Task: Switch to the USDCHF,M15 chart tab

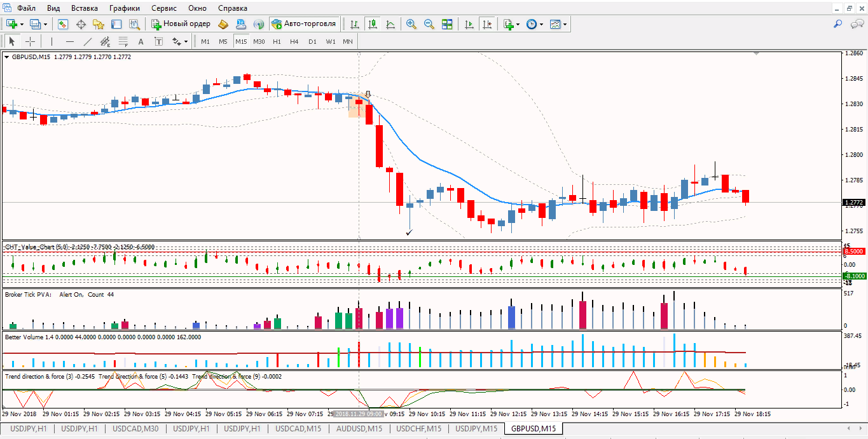Action: (418, 429)
